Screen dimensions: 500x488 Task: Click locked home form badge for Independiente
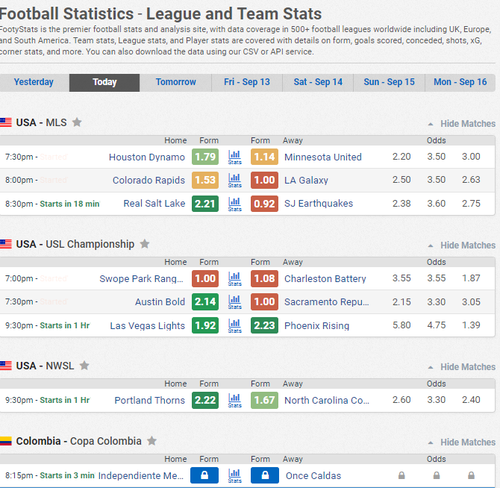click(204, 475)
